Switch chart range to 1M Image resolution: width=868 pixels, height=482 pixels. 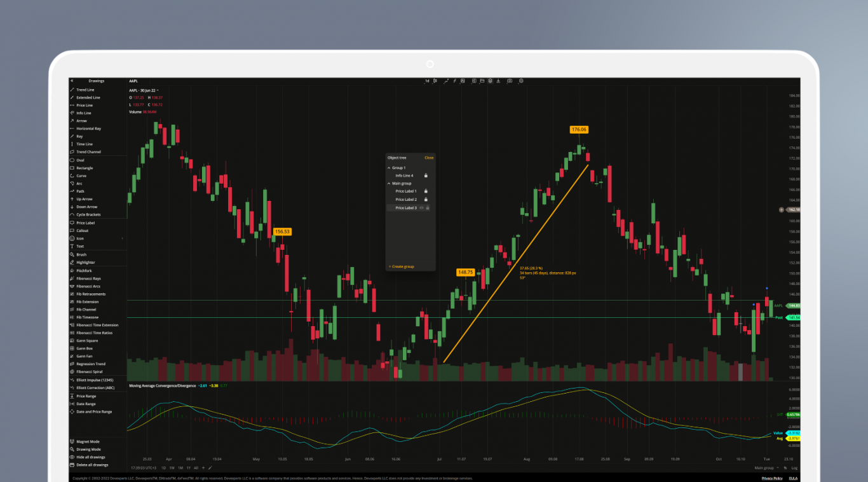point(180,467)
